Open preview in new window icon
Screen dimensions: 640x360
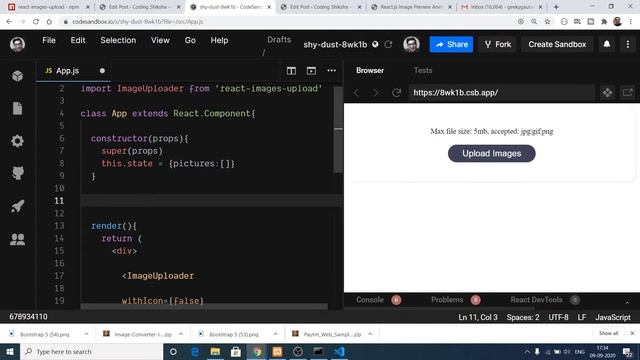[627, 93]
